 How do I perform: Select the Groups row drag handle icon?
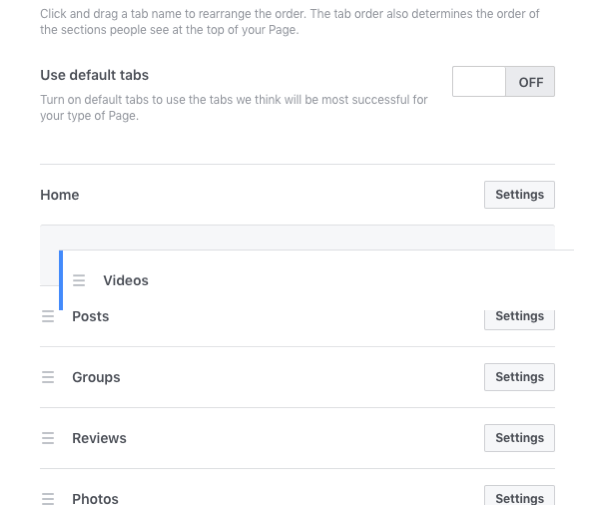(x=48, y=377)
